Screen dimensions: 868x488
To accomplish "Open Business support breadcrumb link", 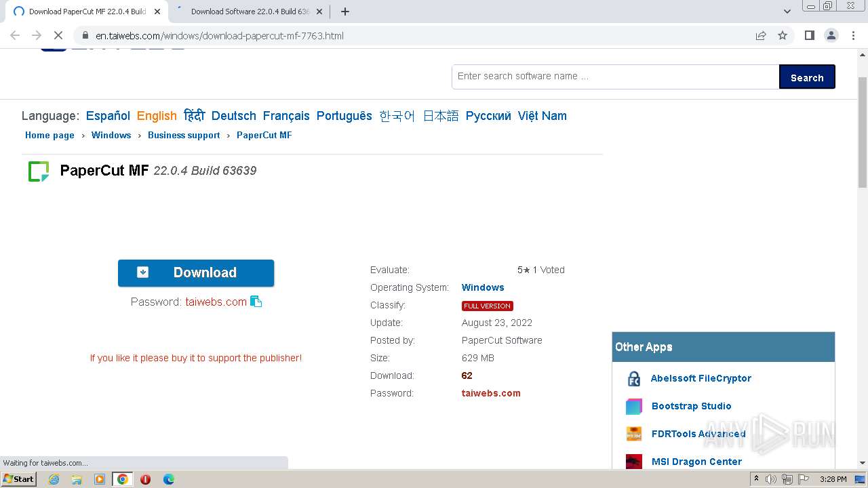I will [x=184, y=135].
